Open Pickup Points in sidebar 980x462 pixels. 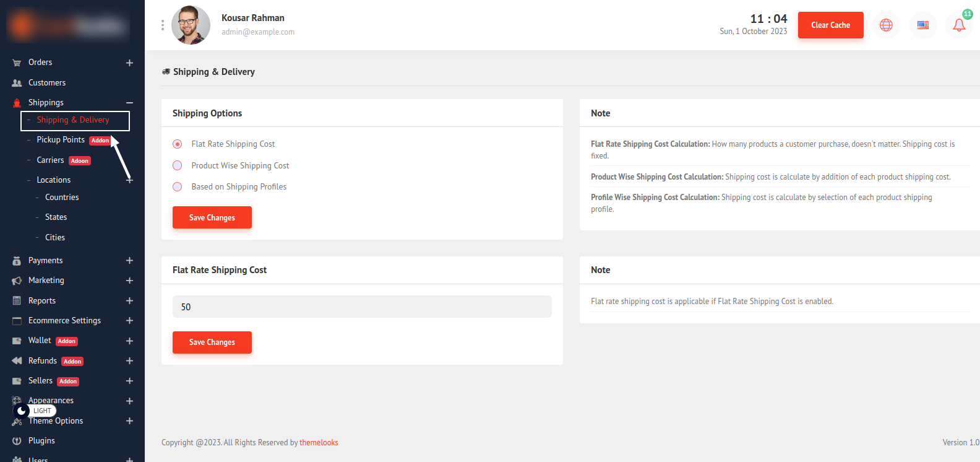[61, 140]
